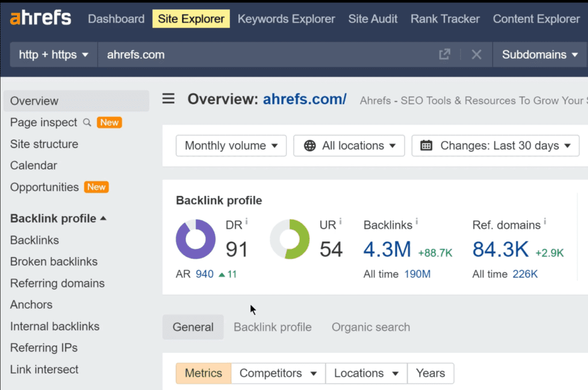Open the ahrefs.com/ overview title link
The width and height of the screenshot is (588, 390).
pos(304,99)
